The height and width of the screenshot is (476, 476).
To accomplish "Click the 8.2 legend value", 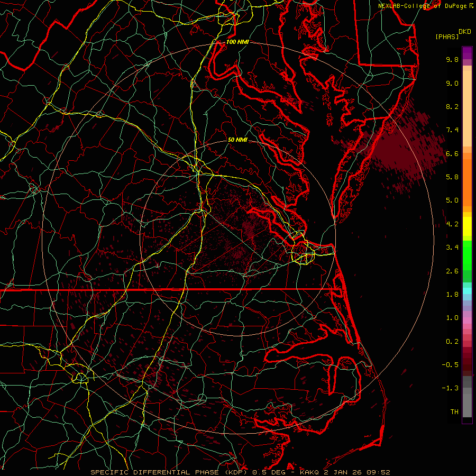I will [x=452, y=106].
